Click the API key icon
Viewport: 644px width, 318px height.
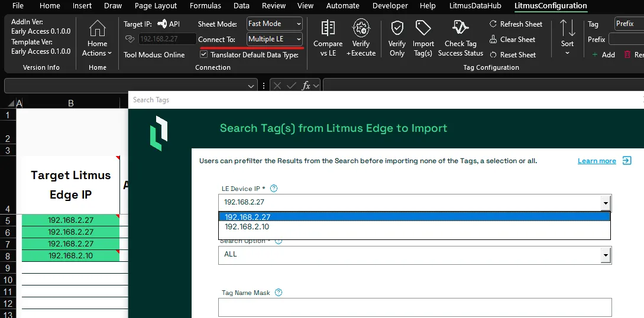point(162,24)
